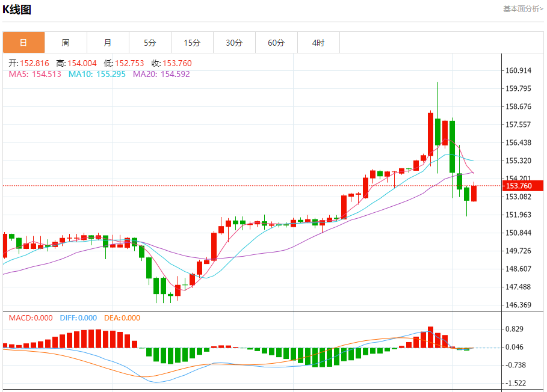The image size is (547, 392).
Task: Click the 147.488 price axis label
Action: coord(518,287)
